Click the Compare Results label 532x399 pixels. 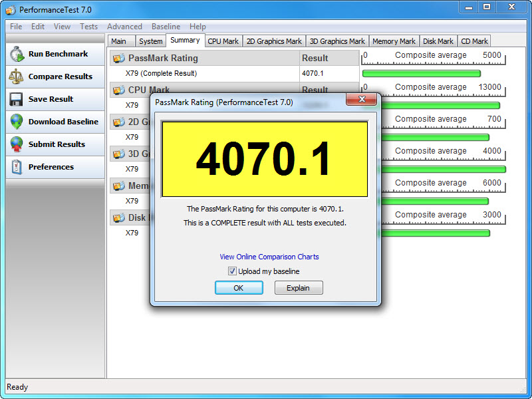point(61,76)
